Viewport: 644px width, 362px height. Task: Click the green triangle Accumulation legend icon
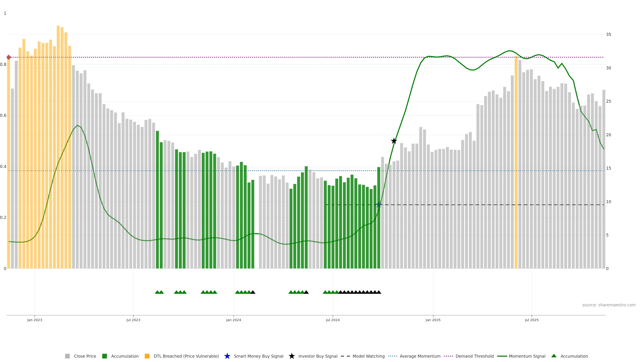coord(554,356)
